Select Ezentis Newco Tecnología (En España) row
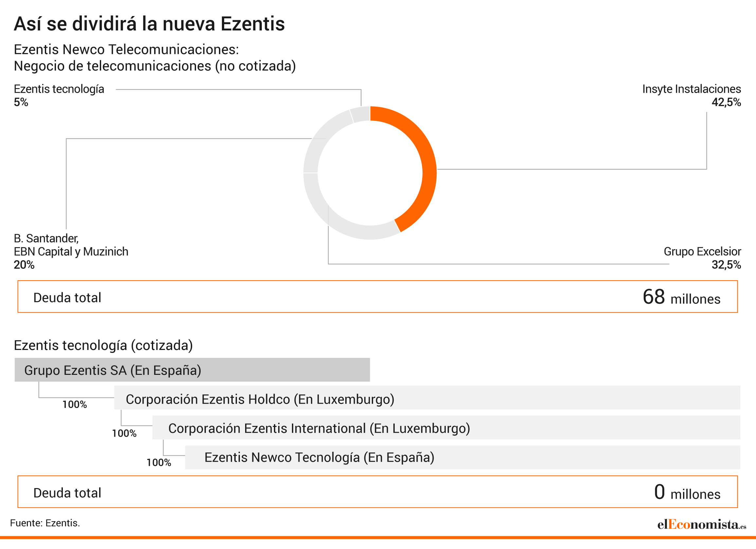This screenshot has width=756, height=549. pyautogui.click(x=463, y=457)
